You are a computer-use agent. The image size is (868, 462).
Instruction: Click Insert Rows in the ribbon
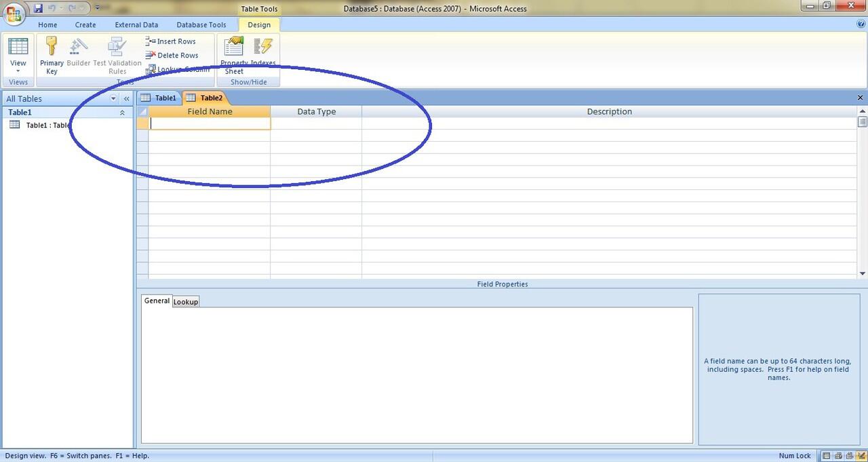[x=171, y=41]
